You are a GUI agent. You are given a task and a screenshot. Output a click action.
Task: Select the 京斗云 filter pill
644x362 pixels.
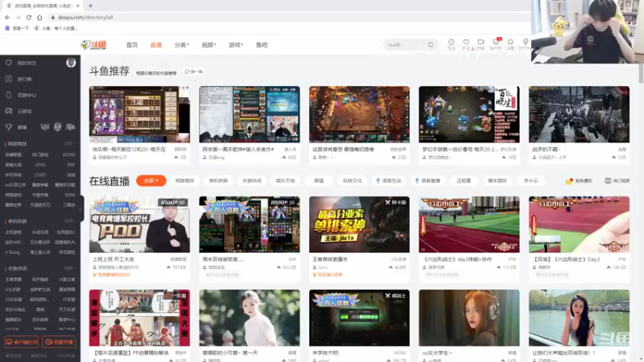click(x=530, y=180)
